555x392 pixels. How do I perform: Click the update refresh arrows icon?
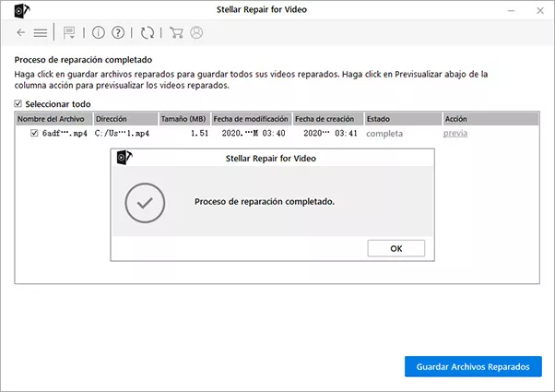[x=148, y=32]
